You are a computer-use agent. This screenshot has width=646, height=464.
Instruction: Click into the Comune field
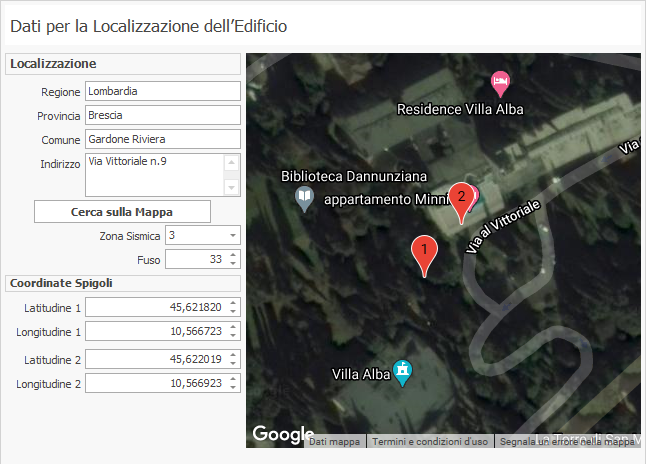[163, 139]
